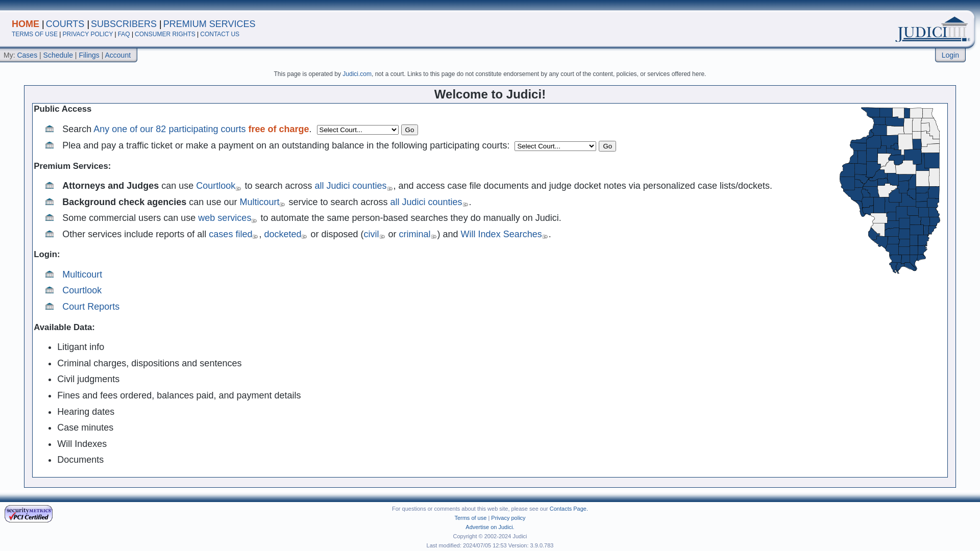Open the Multicourt login link
This screenshot has width=980, height=551.
coord(82,274)
